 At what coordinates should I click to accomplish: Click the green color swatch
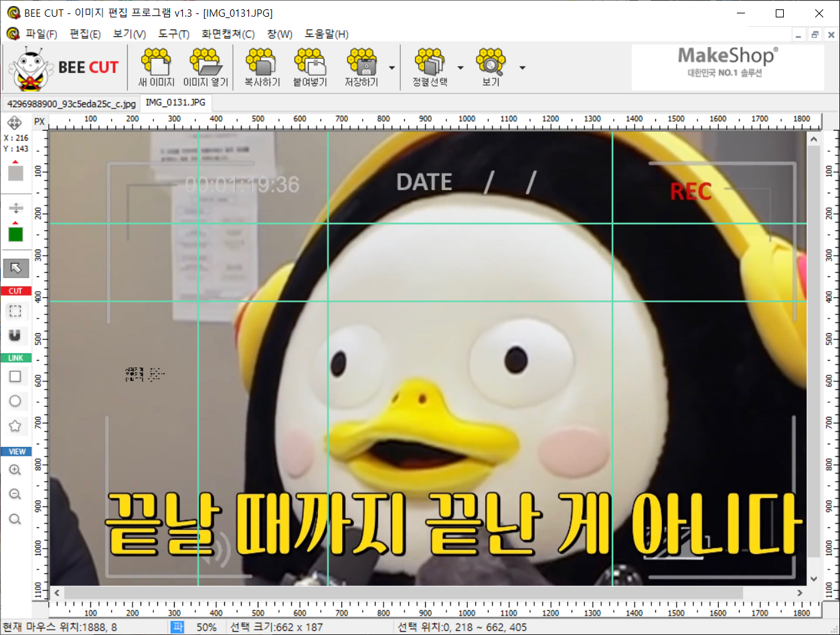pos(15,234)
